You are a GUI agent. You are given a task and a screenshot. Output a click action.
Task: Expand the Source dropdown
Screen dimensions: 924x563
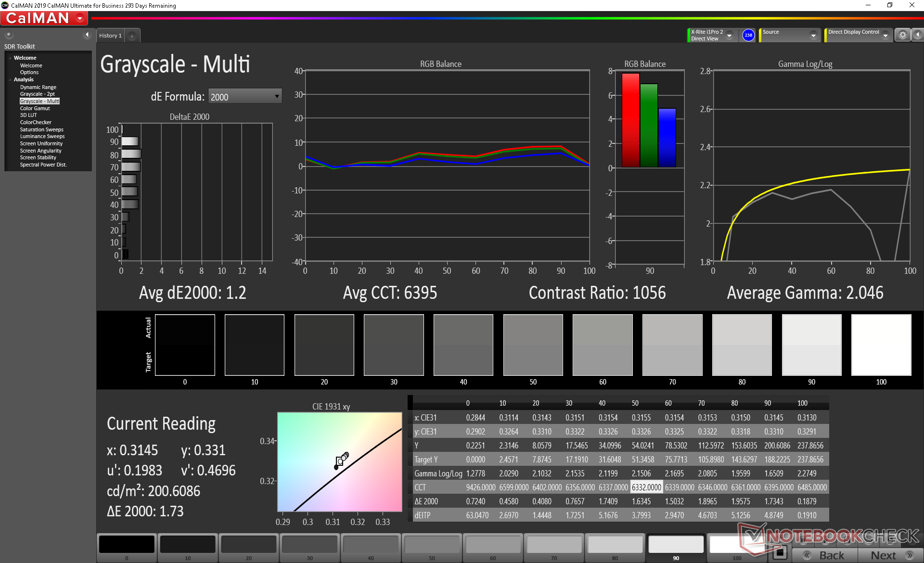coord(813,36)
